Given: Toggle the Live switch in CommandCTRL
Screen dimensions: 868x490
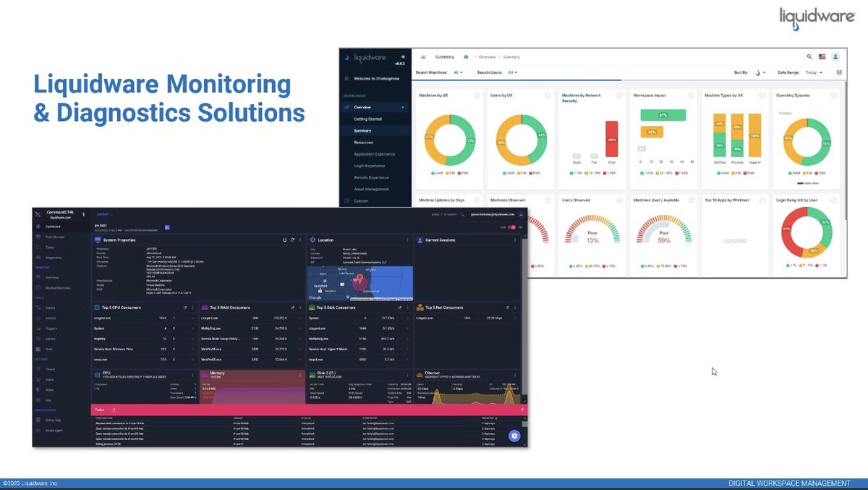Looking at the screenshot, I should [511, 227].
